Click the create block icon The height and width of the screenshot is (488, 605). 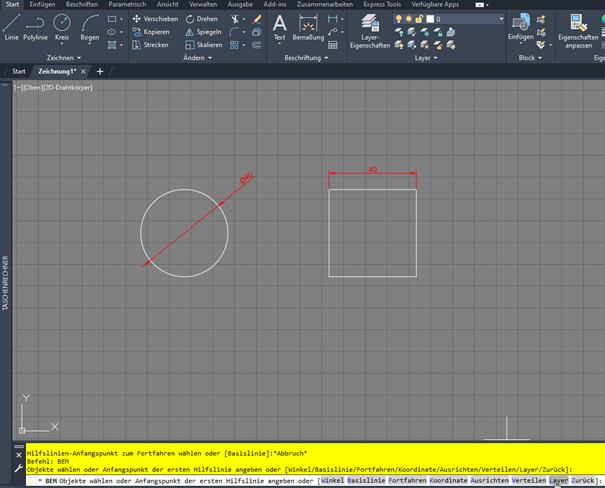click(541, 19)
